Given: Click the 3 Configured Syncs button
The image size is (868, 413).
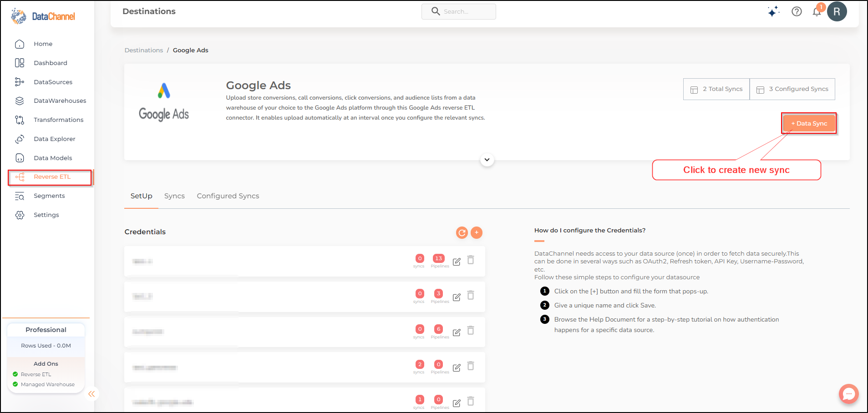Looking at the screenshot, I should [x=792, y=89].
